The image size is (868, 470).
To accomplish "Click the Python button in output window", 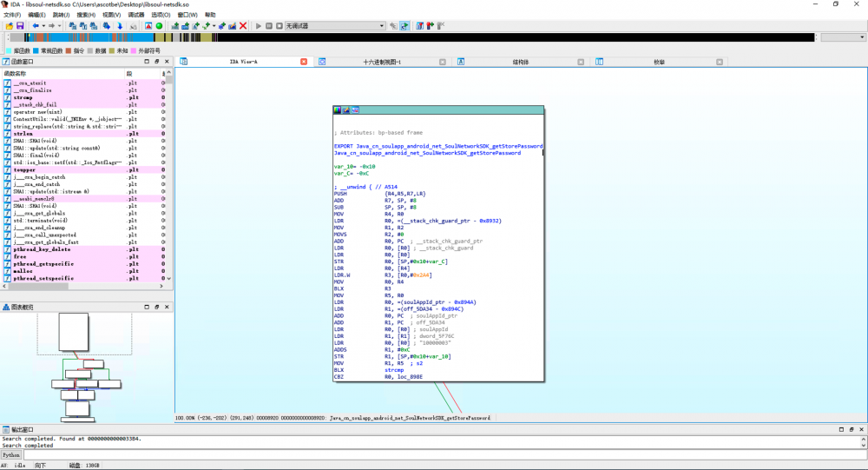I will (x=11, y=454).
